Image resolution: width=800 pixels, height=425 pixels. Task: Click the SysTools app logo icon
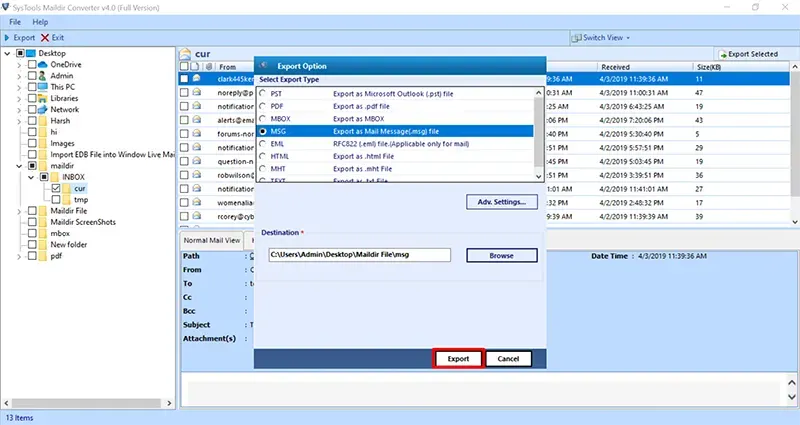click(5, 7)
